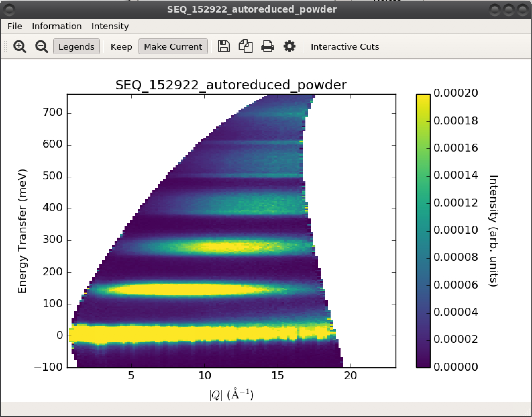Click the Energy Transfer (meV) axis label

pyautogui.click(x=22, y=231)
